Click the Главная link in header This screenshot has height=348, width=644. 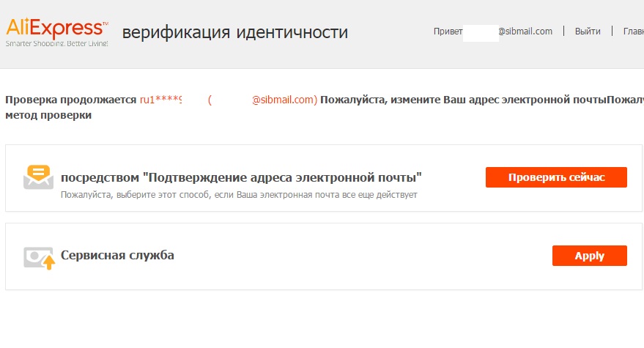coord(633,32)
